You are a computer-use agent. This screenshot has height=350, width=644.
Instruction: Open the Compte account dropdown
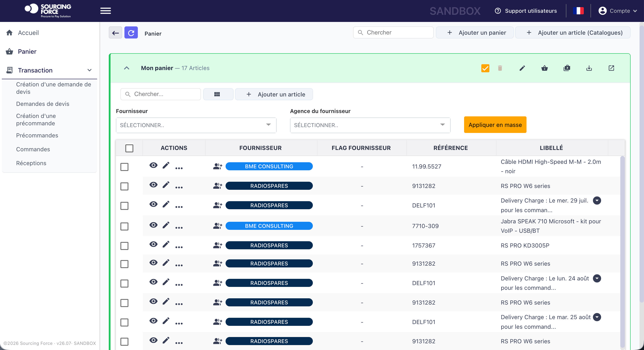618,11
